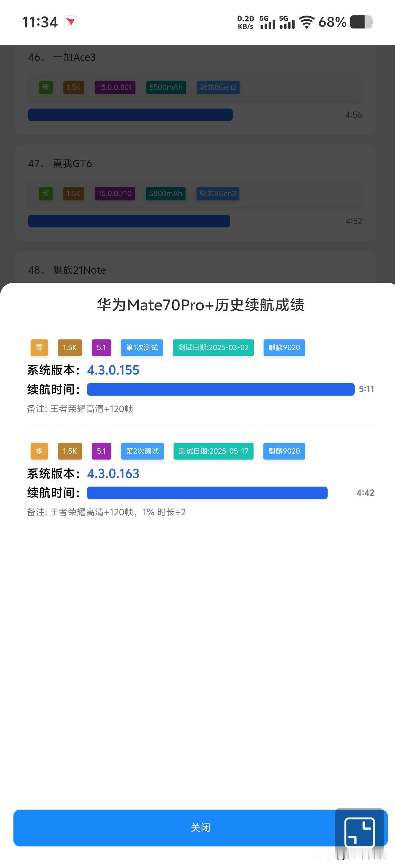395x868 pixels.
Task: Tap the second 5G signal indicator
Action: [287, 22]
